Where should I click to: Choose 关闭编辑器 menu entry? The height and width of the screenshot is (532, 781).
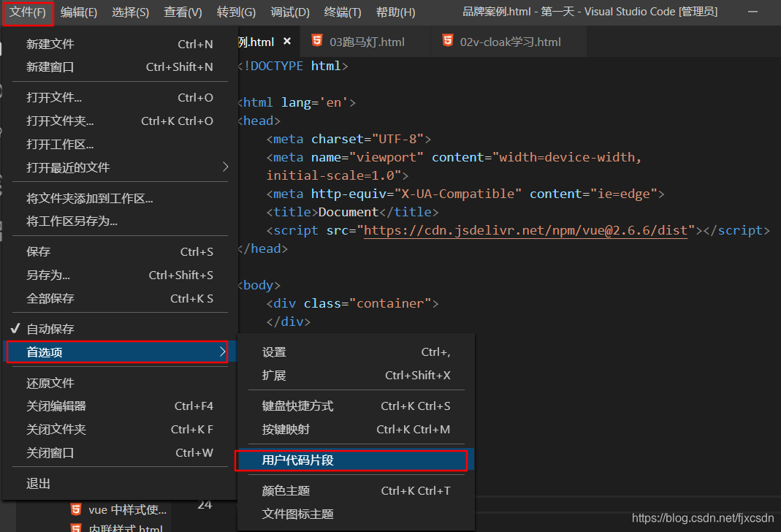pos(120,406)
